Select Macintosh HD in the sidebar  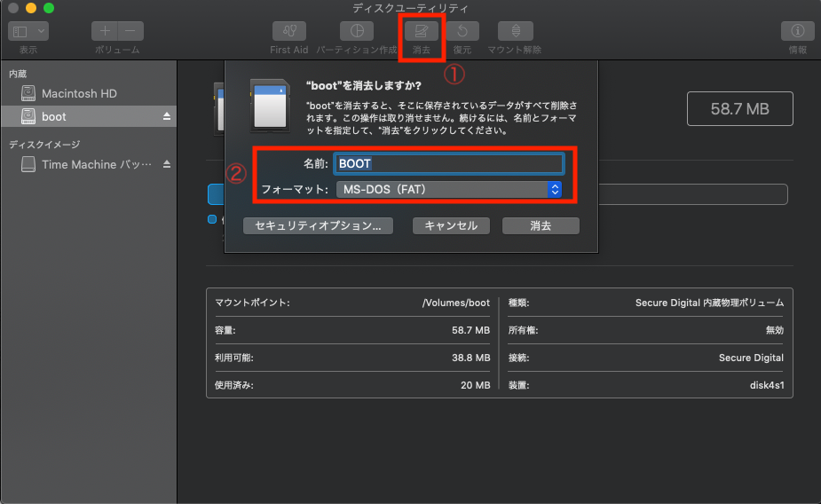point(89,93)
